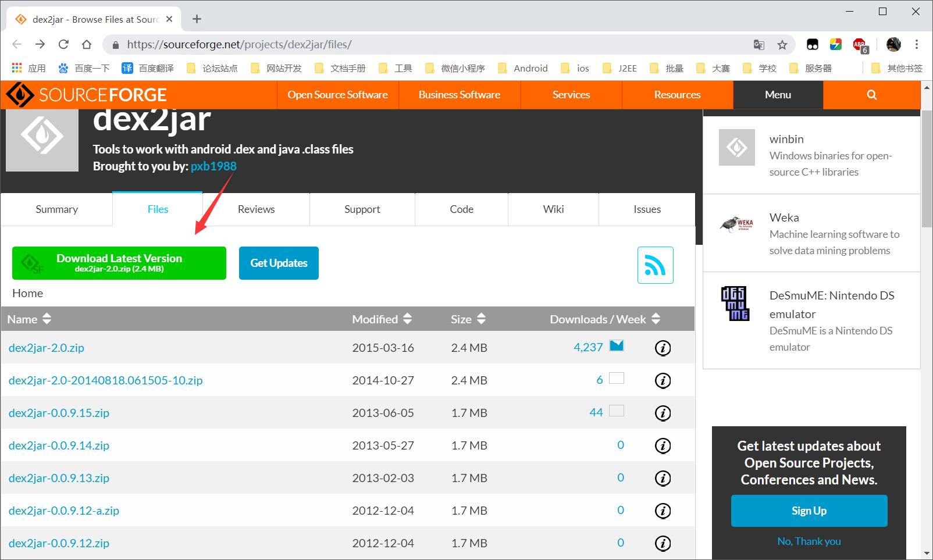Viewport: 933px width, 560px height.
Task: Go back in browser history
Action: pyautogui.click(x=17, y=44)
